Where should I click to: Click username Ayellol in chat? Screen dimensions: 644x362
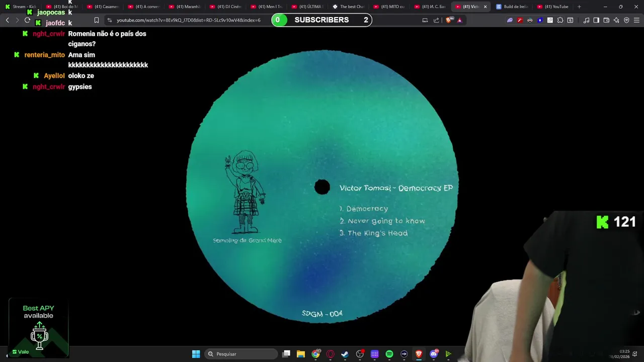[54, 76]
